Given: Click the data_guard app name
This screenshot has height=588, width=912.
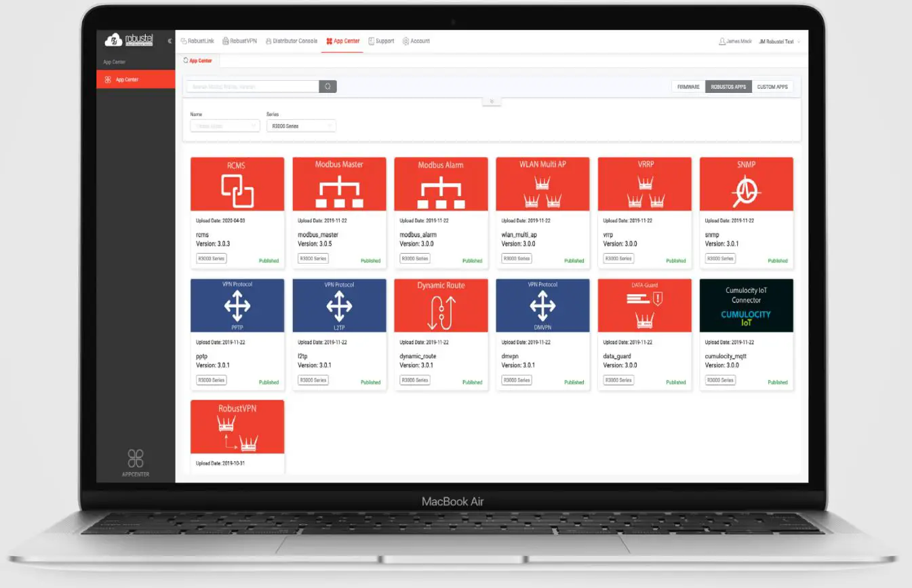Looking at the screenshot, I should [618, 356].
